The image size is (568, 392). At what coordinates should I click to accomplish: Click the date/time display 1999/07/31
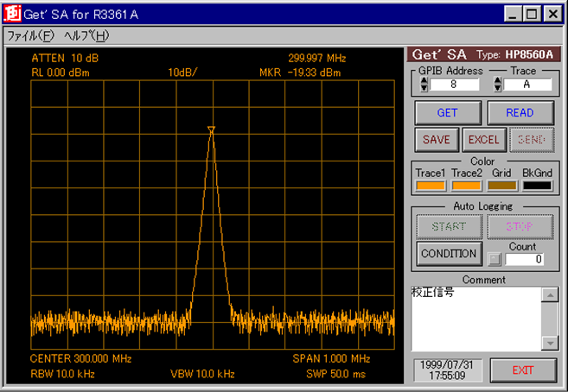point(447,370)
